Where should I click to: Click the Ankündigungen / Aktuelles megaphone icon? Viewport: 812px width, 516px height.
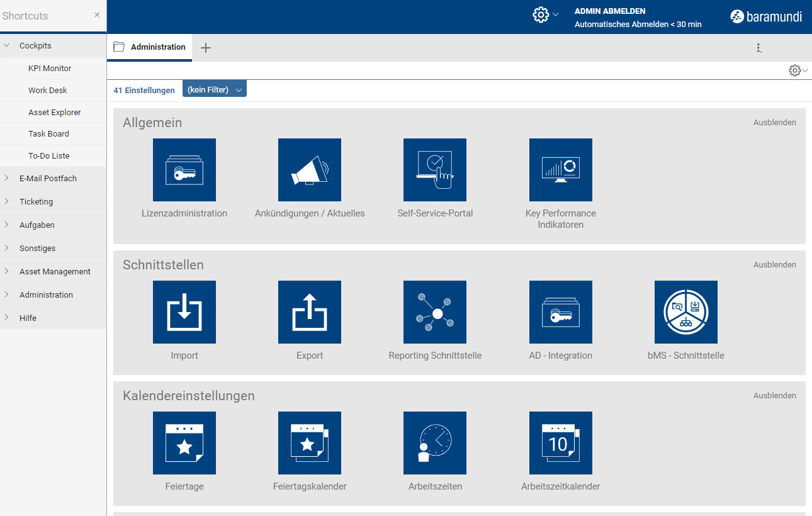point(309,170)
